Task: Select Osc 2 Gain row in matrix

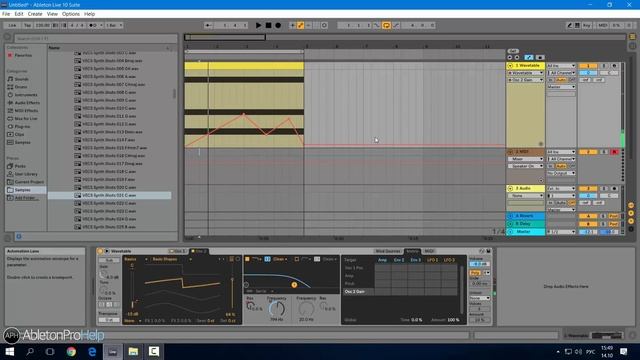Action: coord(358,291)
